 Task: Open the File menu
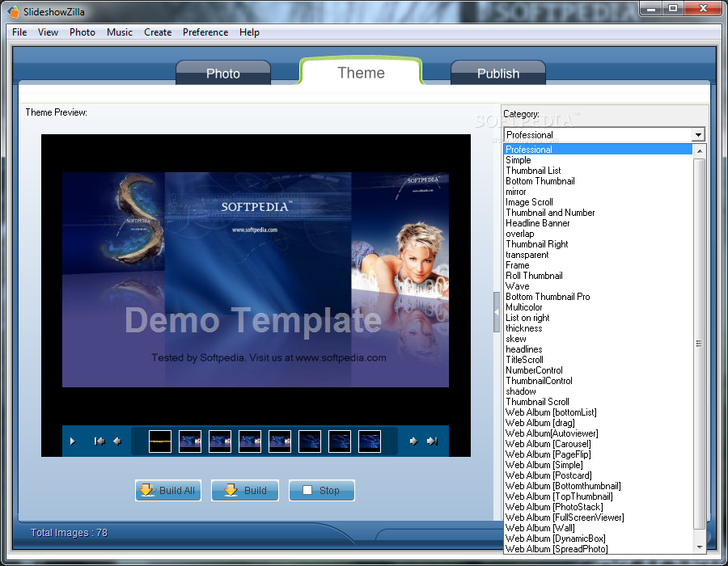tap(19, 32)
